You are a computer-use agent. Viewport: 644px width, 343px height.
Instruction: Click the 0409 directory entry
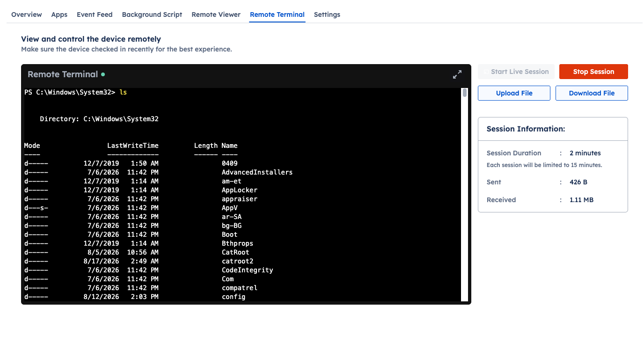pos(229,163)
